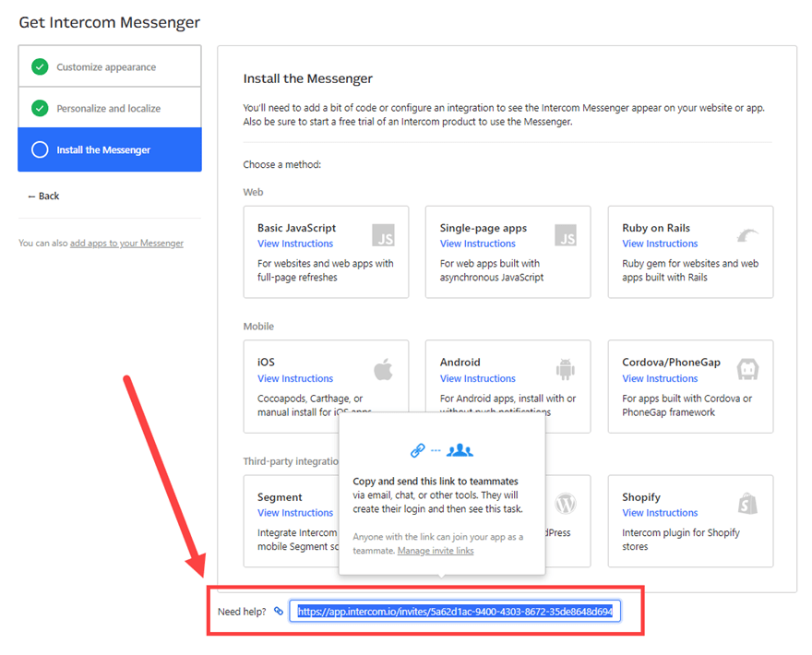Image resolution: width=812 pixels, height=655 pixels.
Task: Click the JS icon on Single-page apps card
Action: (566, 236)
